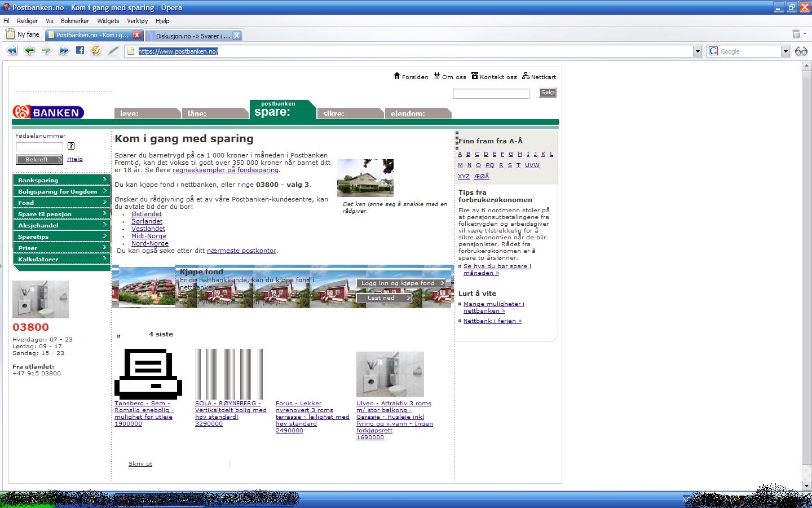
Task: Open the Fil menu
Action: (x=7, y=21)
